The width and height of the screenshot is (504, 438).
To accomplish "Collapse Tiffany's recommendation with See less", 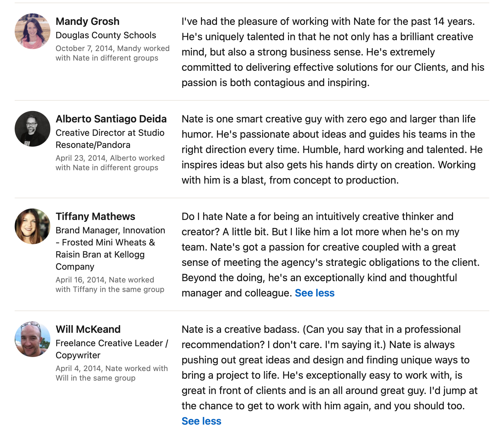I will (315, 293).
